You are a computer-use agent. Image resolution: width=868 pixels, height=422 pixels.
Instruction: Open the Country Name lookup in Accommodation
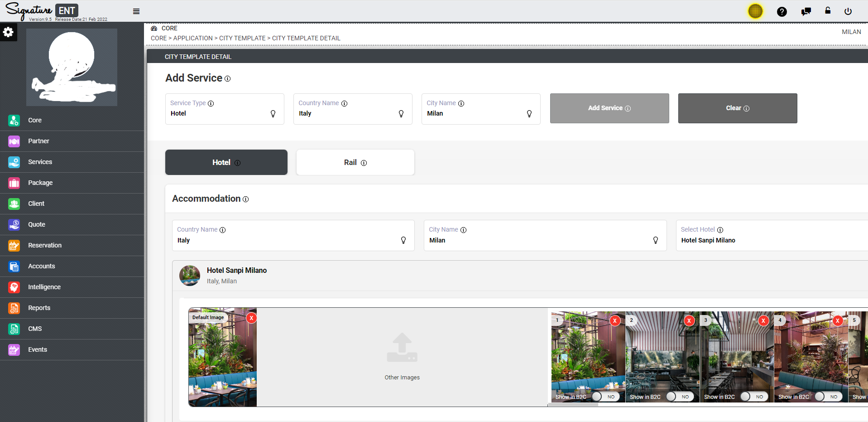(403, 240)
